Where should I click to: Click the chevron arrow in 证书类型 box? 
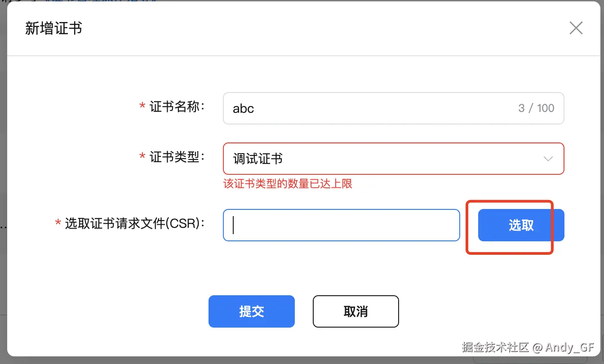point(548,159)
